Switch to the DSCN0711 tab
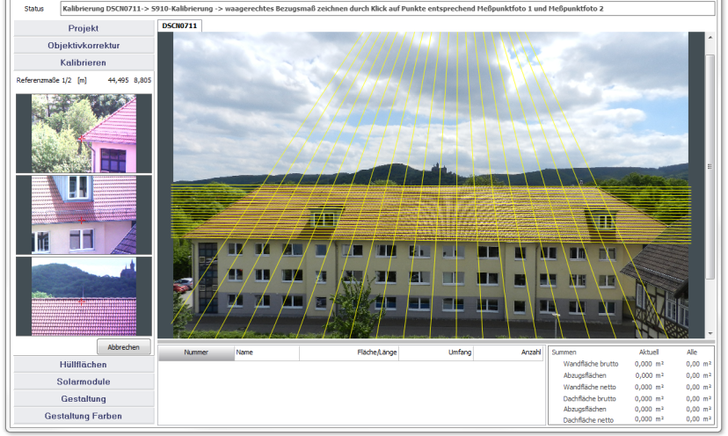 [180, 25]
